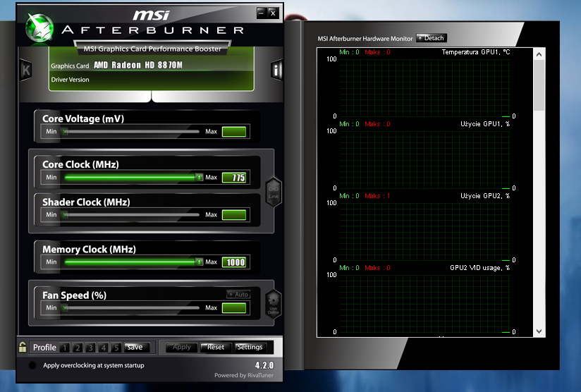Click the hardware monitor scroll down arrow
This screenshot has height=392, width=581.
[539, 331]
